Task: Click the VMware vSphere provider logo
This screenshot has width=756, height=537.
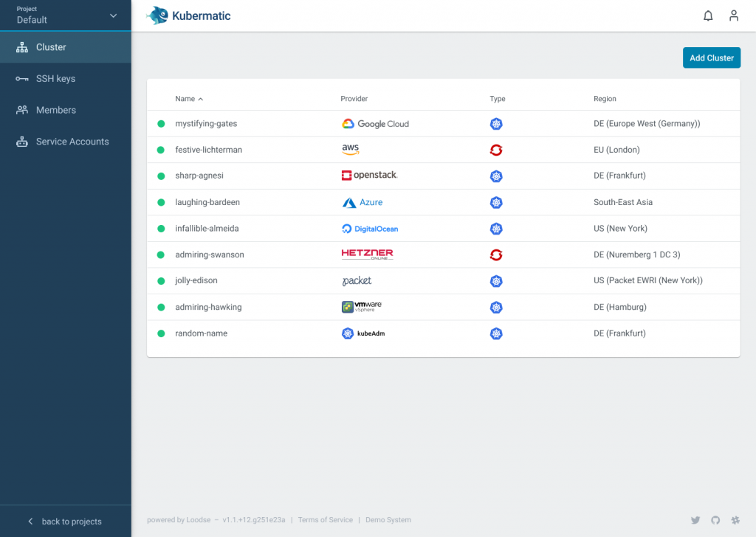Action: (362, 307)
